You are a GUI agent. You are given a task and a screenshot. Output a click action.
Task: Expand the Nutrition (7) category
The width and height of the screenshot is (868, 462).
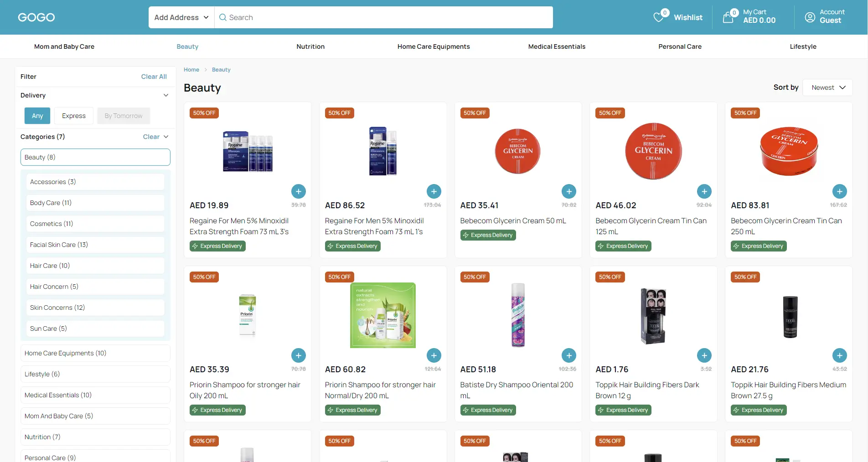pyautogui.click(x=95, y=437)
